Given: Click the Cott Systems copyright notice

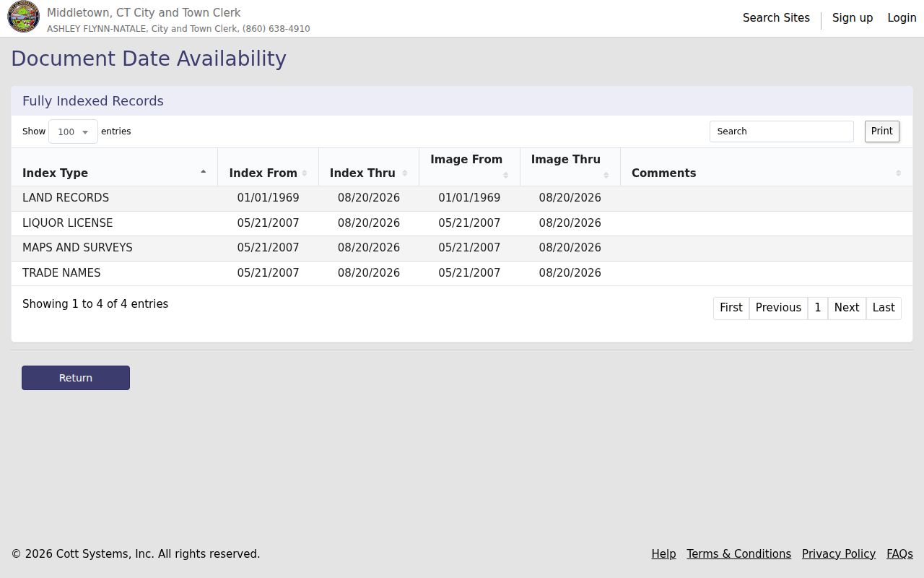Looking at the screenshot, I should tap(136, 554).
